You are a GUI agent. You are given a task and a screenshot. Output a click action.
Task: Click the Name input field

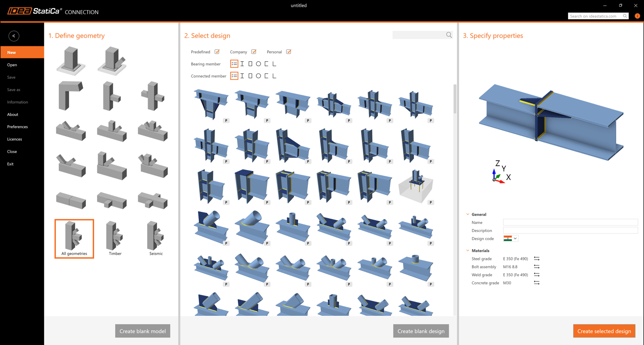(x=571, y=223)
